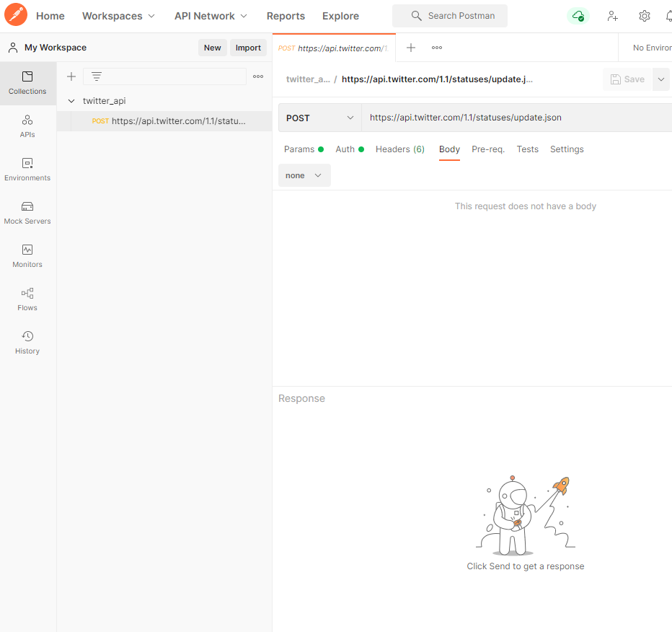The height and width of the screenshot is (632, 672).
Task: Click the New button
Action: pos(212,48)
